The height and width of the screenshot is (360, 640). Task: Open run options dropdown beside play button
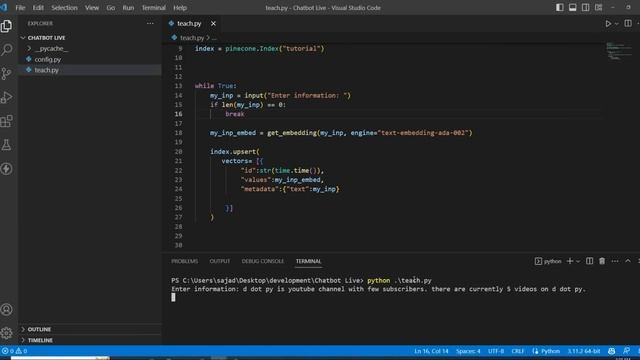[616, 24]
